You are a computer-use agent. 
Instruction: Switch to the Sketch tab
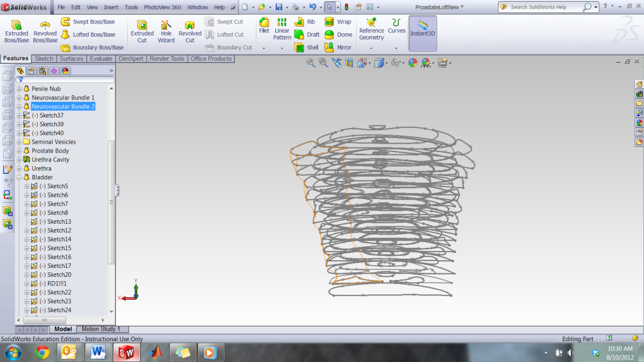[44, 59]
